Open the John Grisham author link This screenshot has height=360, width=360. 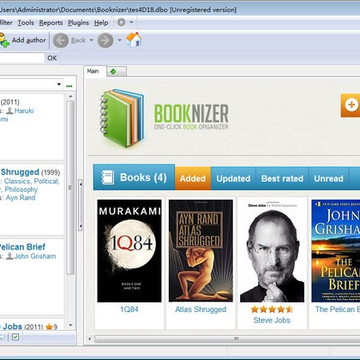(x=35, y=256)
